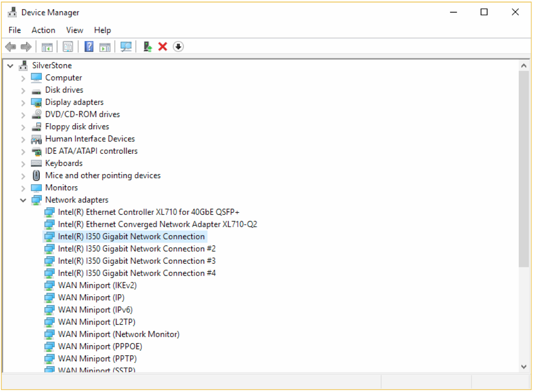Expand the Disk drives category
Viewport: 533px width, 392px height.
click(x=23, y=90)
